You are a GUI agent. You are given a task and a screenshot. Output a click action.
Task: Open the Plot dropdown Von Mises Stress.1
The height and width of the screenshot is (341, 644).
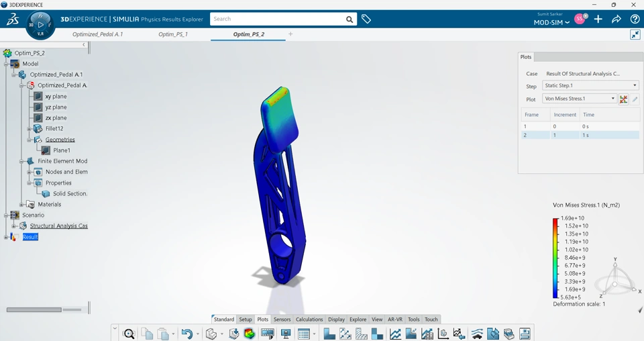click(x=580, y=99)
